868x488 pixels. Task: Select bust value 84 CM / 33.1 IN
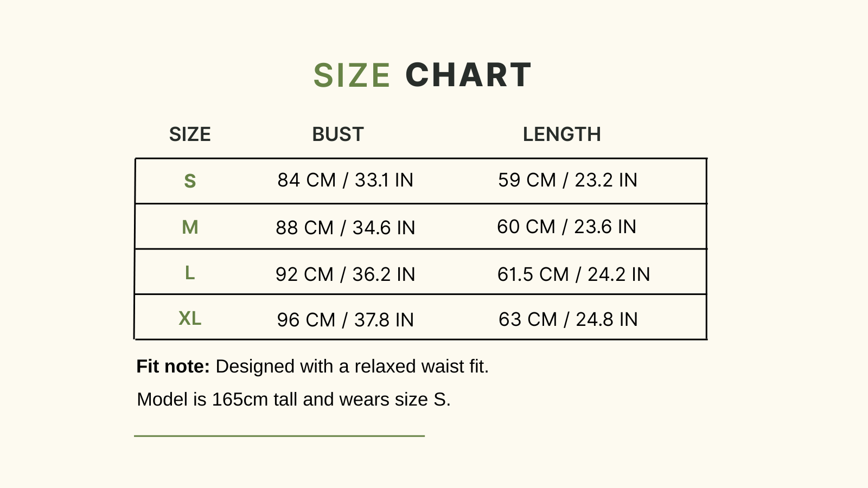click(346, 180)
